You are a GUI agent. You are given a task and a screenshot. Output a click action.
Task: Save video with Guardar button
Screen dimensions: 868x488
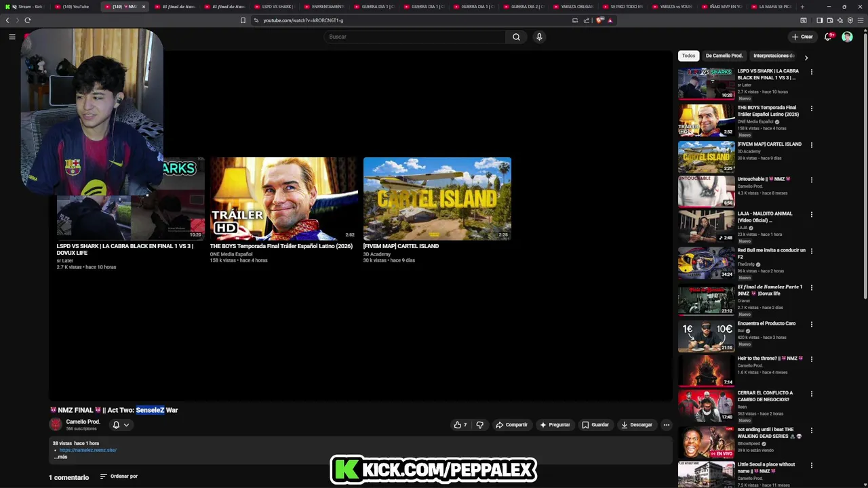pyautogui.click(x=595, y=425)
